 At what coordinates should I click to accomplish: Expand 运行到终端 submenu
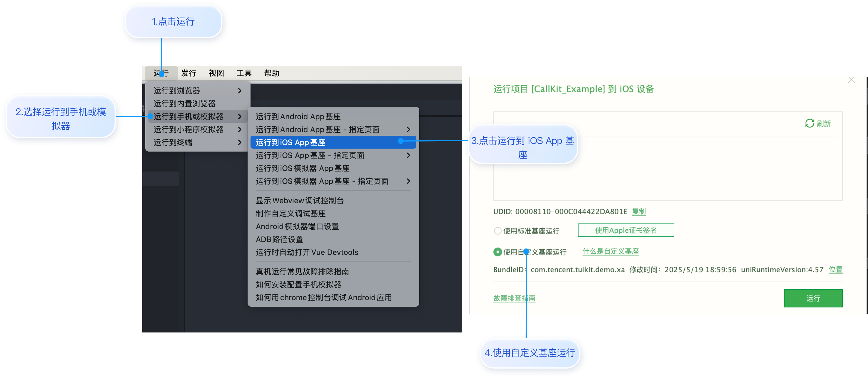click(240, 142)
